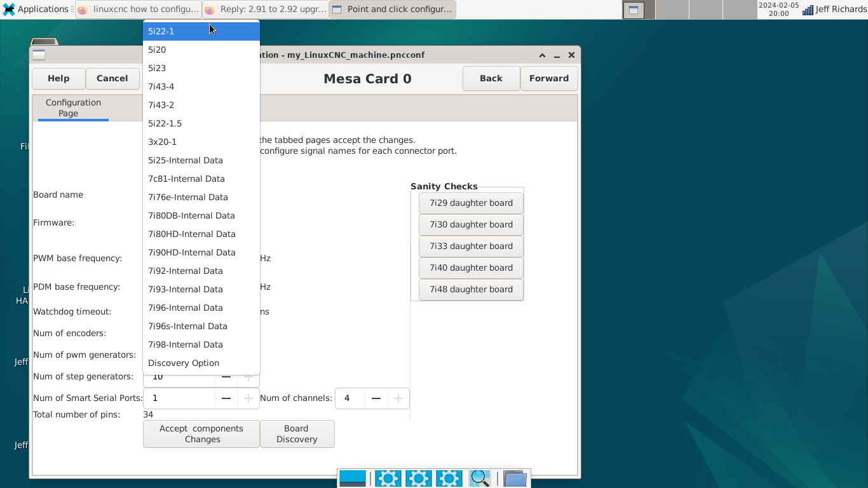This screenshot has width=868, height=488.
Task: Open the Configuration Page tab
Action: [x=73, y=107]
